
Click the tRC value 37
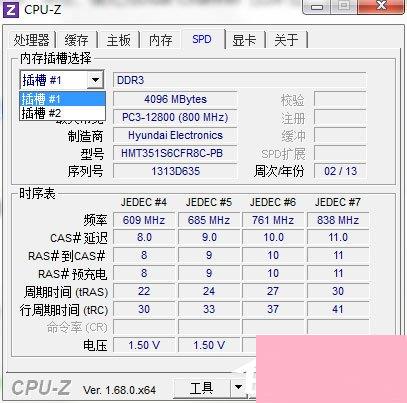(273, 309)
